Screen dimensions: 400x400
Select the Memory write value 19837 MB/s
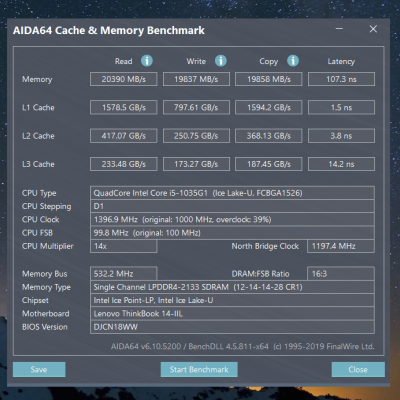196,79
